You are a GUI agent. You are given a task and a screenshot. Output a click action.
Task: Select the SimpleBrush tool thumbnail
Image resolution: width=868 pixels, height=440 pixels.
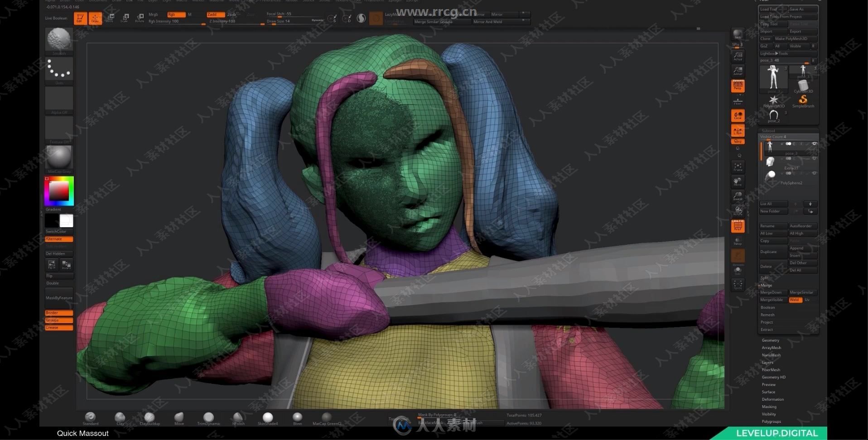pyautogui.click(x=803, y=101)
